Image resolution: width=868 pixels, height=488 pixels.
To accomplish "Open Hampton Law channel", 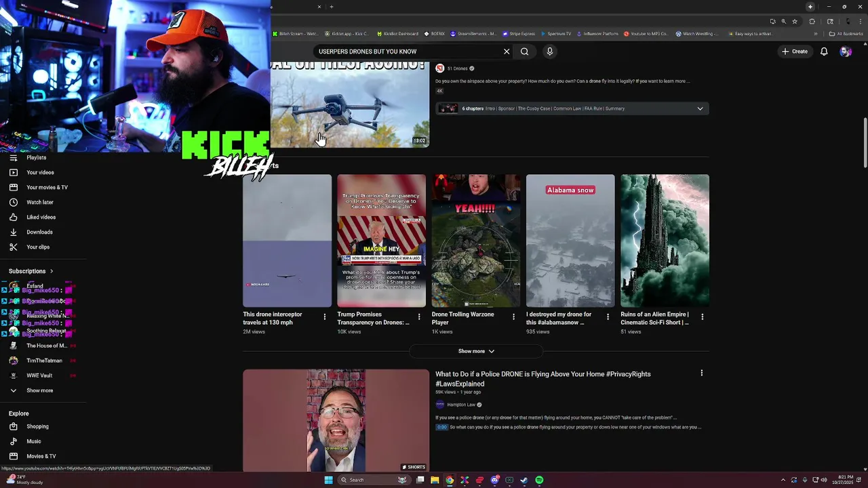I will [x=461, y=405].
